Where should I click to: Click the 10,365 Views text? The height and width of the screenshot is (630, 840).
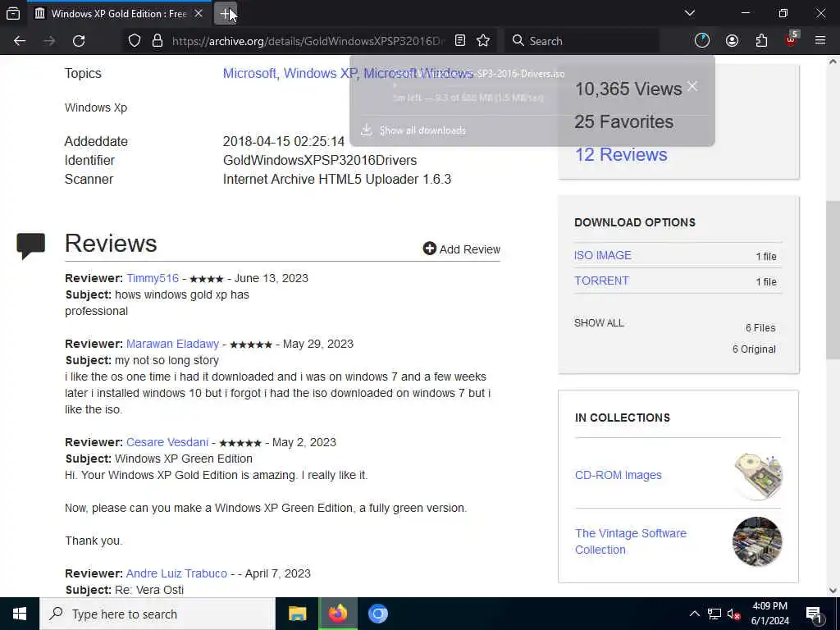628,89
